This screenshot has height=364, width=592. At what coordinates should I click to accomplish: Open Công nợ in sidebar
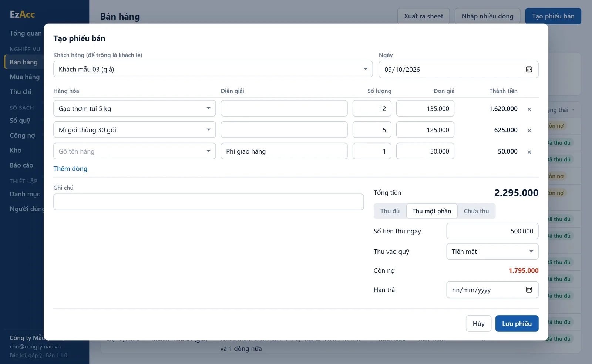point(22,135)
